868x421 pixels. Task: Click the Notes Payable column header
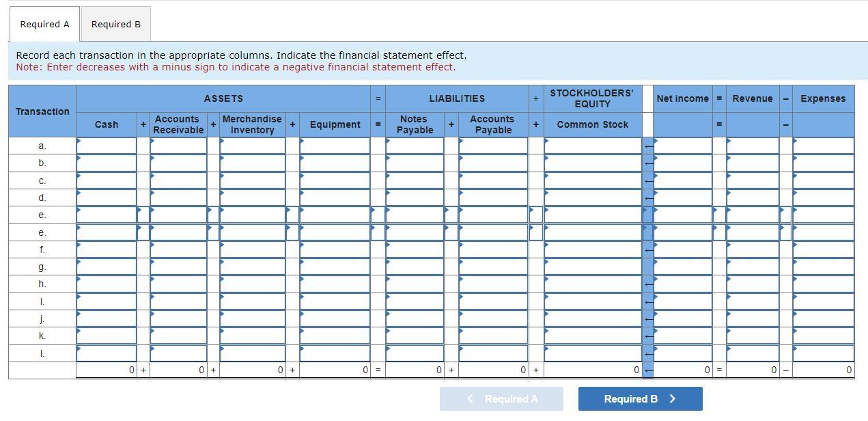point(414,124)
